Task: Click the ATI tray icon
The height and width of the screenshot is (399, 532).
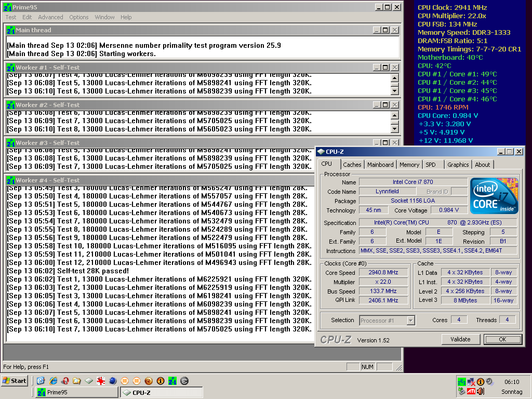Action: click(471, 391)
